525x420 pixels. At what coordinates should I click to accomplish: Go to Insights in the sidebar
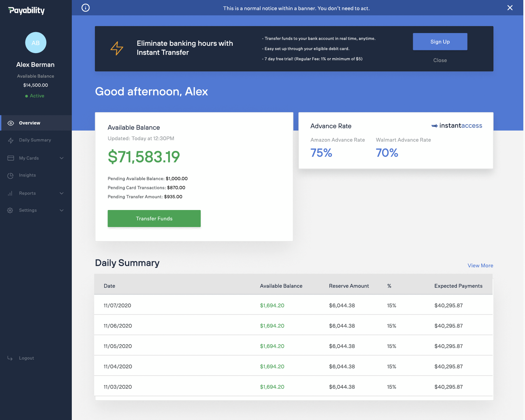pyautogui.click(x=27, y=175)
